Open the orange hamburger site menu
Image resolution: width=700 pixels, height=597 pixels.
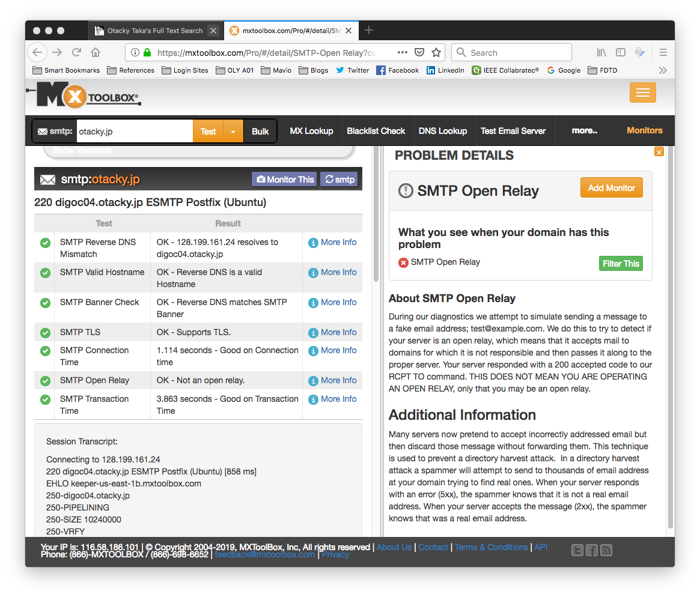click(x=642, y=92)
